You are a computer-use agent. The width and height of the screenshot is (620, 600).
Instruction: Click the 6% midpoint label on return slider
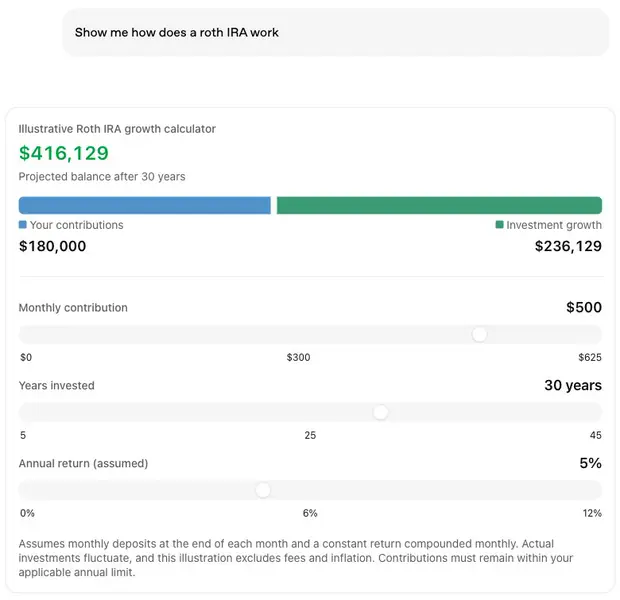(x=310, y=513)
